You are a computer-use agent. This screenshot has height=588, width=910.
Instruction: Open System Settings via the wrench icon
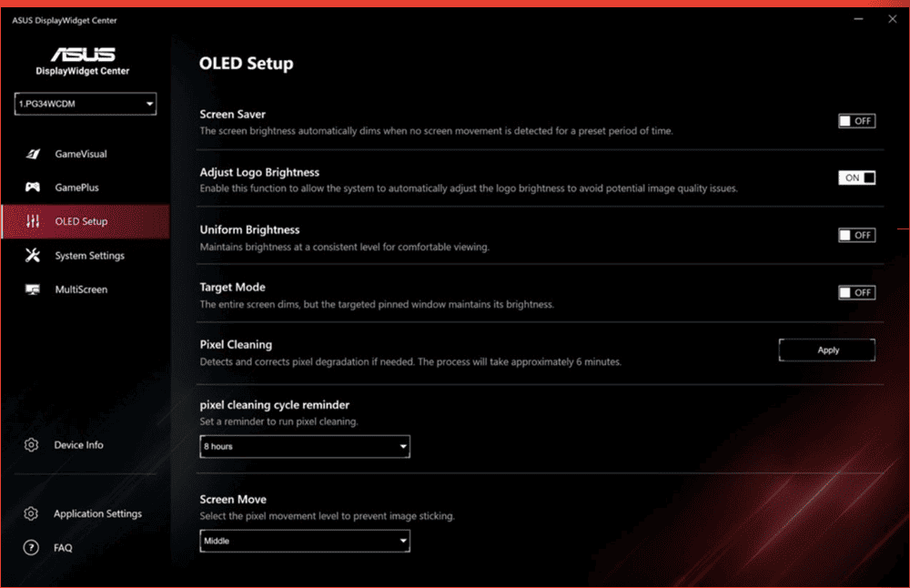click(x=34, y=256)
